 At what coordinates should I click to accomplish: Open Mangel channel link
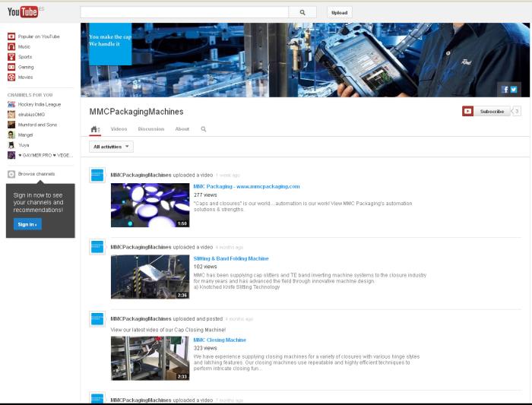(25, 135)
